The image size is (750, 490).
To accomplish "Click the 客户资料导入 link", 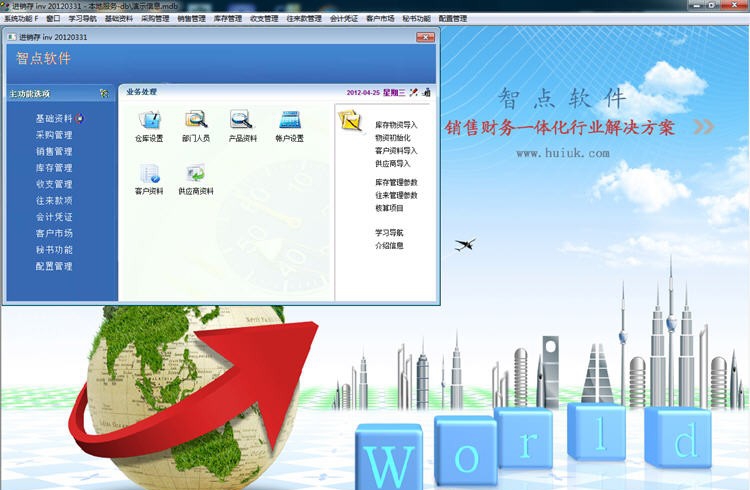I will click(x=396, y=151).
